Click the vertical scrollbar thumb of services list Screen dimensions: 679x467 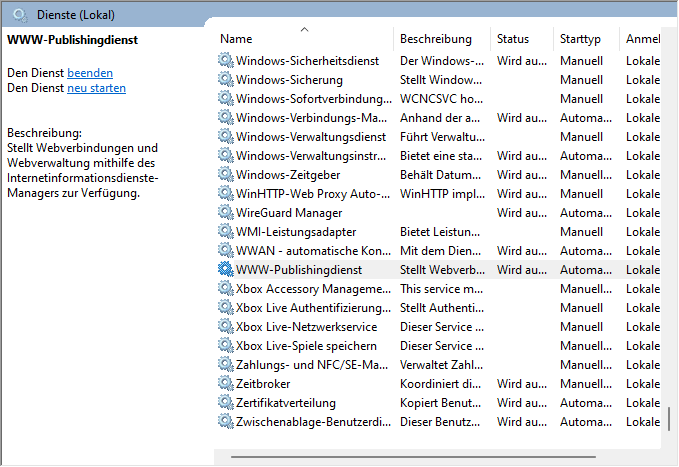tap(669, 418)
